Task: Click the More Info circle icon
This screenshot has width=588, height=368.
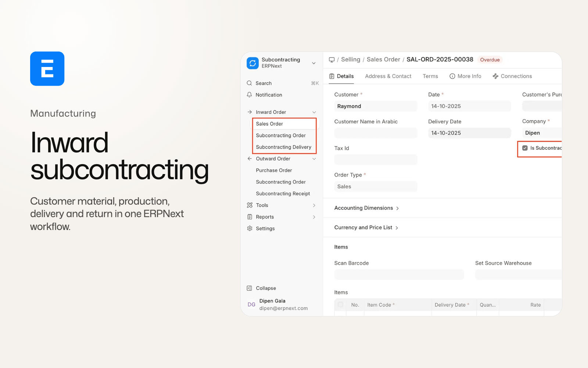Action: [x=452, y=76]
